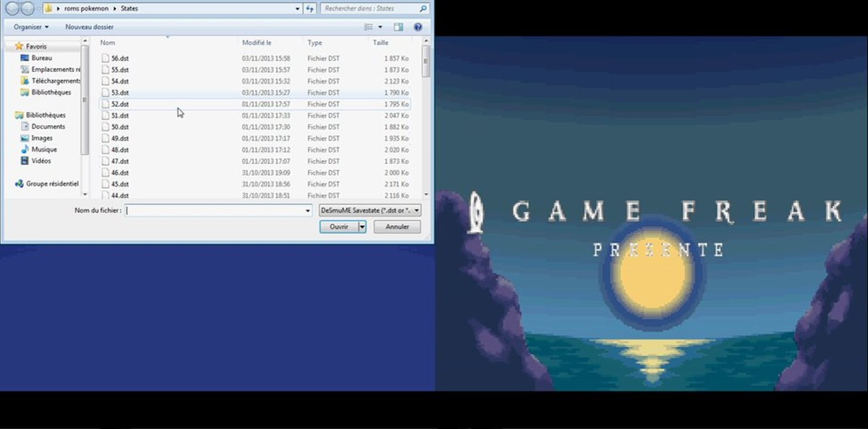The image size is (868, 429).
Task: Open the address bar history dropdown
Action: [x=298, y=9]
